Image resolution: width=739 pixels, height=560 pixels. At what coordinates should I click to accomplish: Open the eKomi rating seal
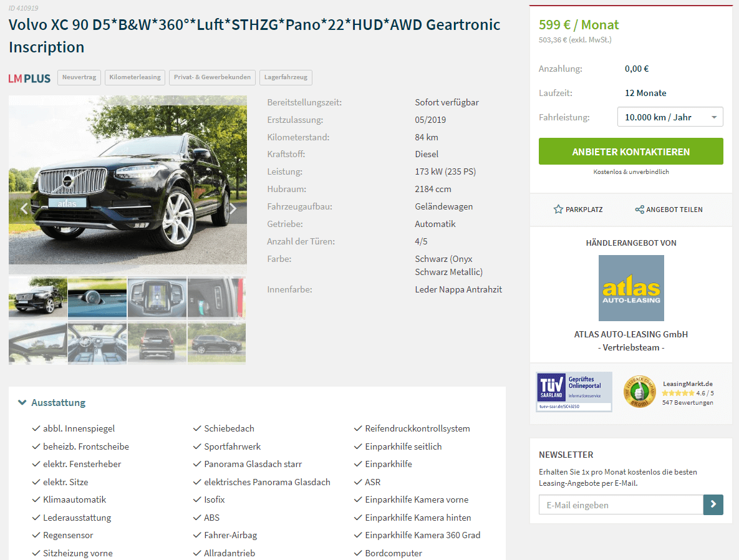[x=639, y=392]
